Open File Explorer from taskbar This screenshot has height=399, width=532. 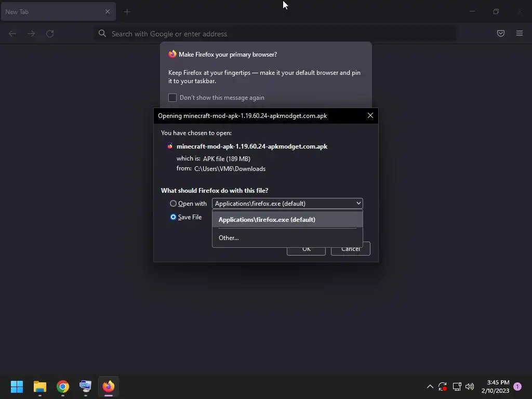click(x=39, y=387)
